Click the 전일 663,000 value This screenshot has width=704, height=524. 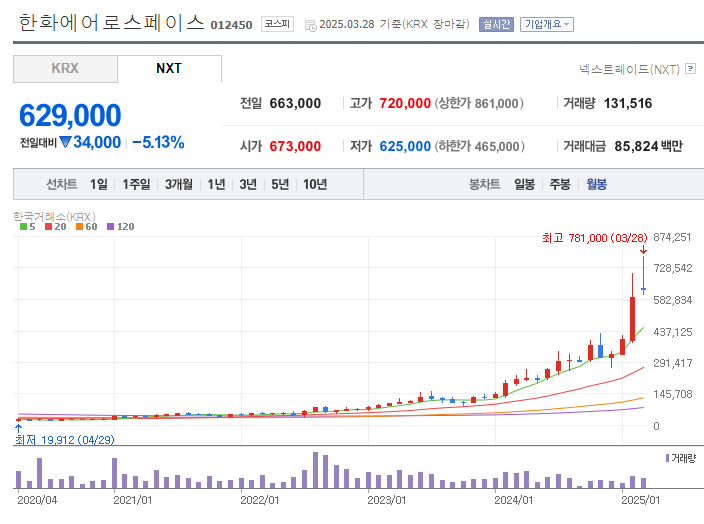pyautogui.click(x=295, y=104)
